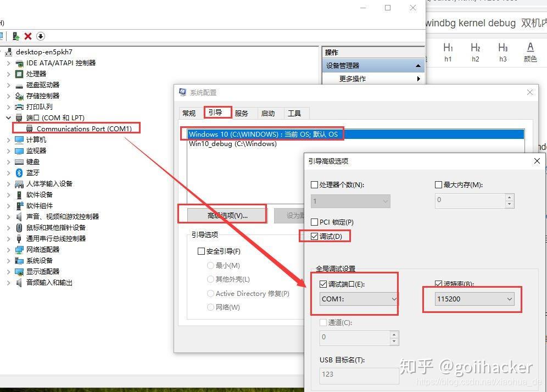This screenshot has height=392, width=547.
Task: Open the COM1: debug port dropdown
Action: pyautogui.click(x=359, y=299)
